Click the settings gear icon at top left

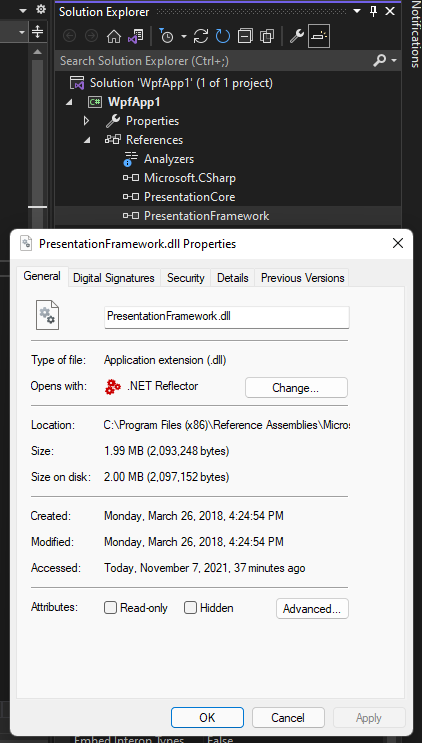point(41,9)
